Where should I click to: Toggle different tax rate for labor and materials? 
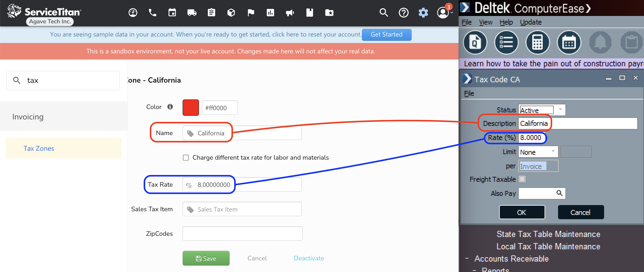coord(186,157)
